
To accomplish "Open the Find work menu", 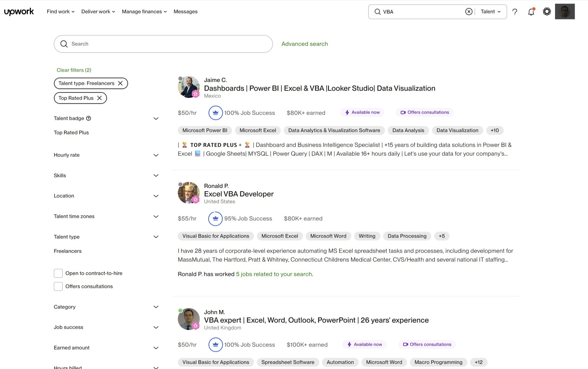I will (x=60, y=11).
